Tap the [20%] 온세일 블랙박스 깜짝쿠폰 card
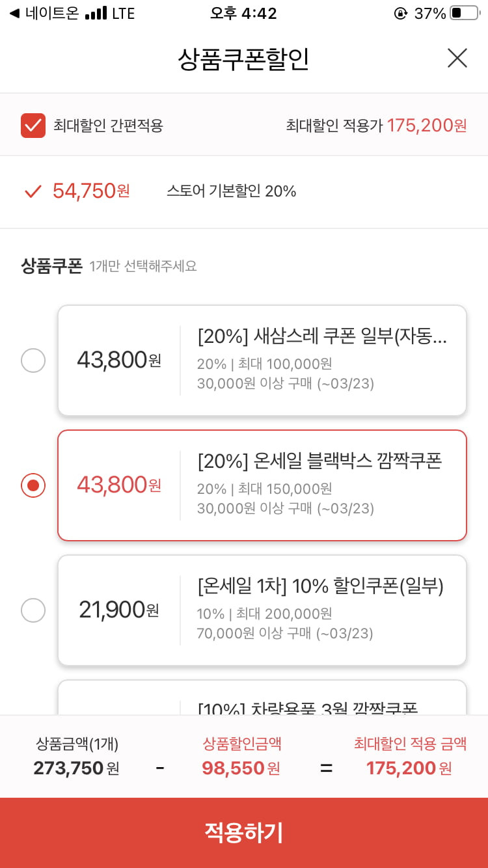Viewport: 488px width, 868px height. (262, 485)
